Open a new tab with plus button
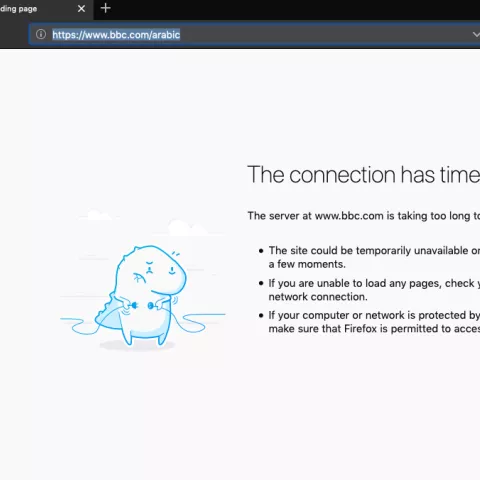Image resolution: width=480 pixels, height=480 pixels. click(105, 8)
